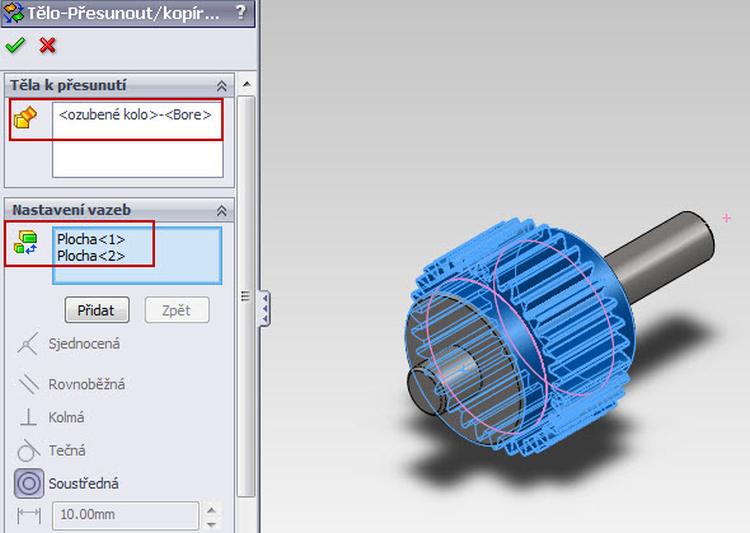Screen dimensions: 750x533
Task: Open help via the question mark icon
Action: [242, 12]
